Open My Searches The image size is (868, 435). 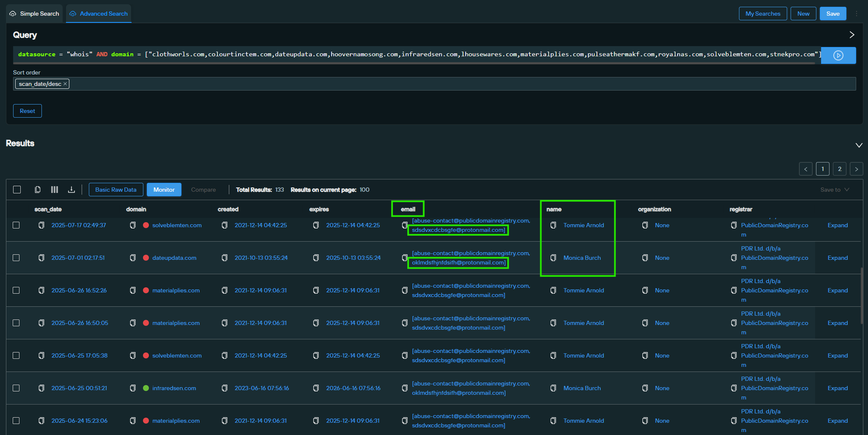(x=763, y=14)
